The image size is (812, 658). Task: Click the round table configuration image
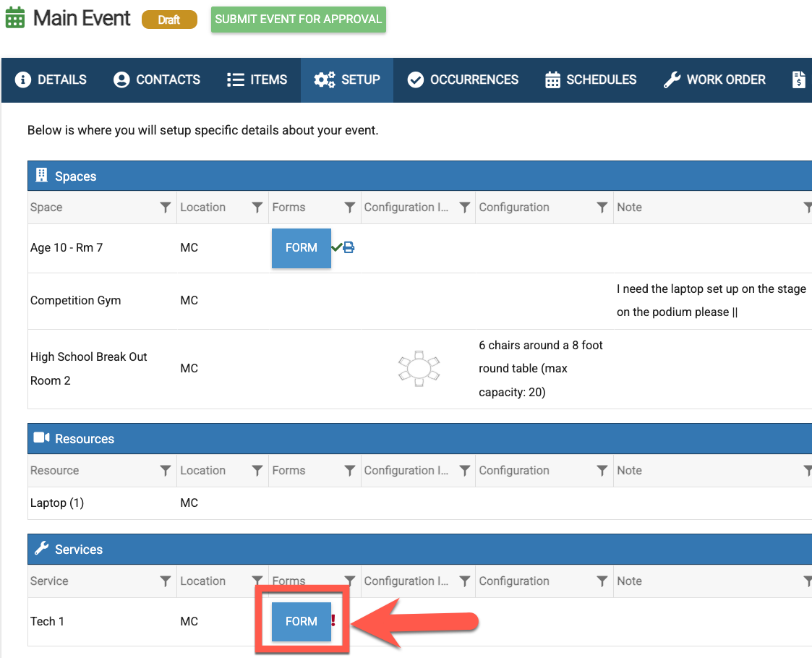pyautogui.click(x=419, y=368)
